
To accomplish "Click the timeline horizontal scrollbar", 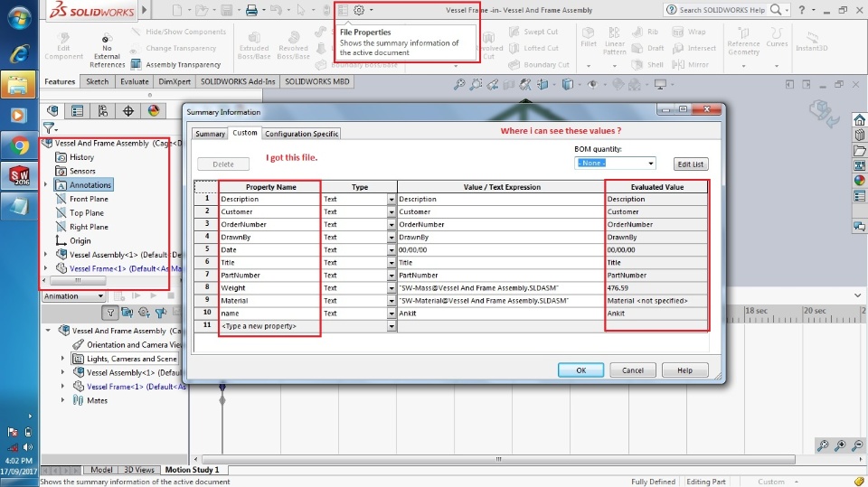I will (x=498, y=459).
